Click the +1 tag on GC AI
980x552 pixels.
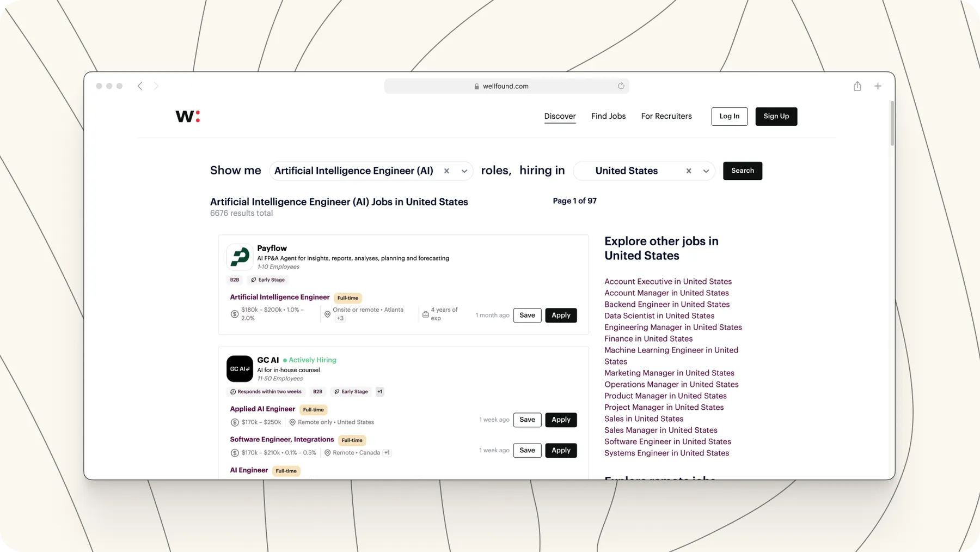click(x=380, y=392)
